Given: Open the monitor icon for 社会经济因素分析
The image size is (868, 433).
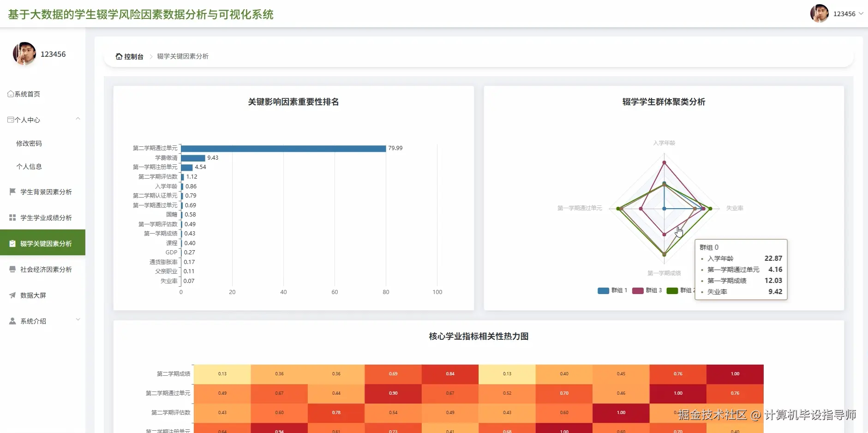Looking at the screenshot, I should tap(12, 269).
